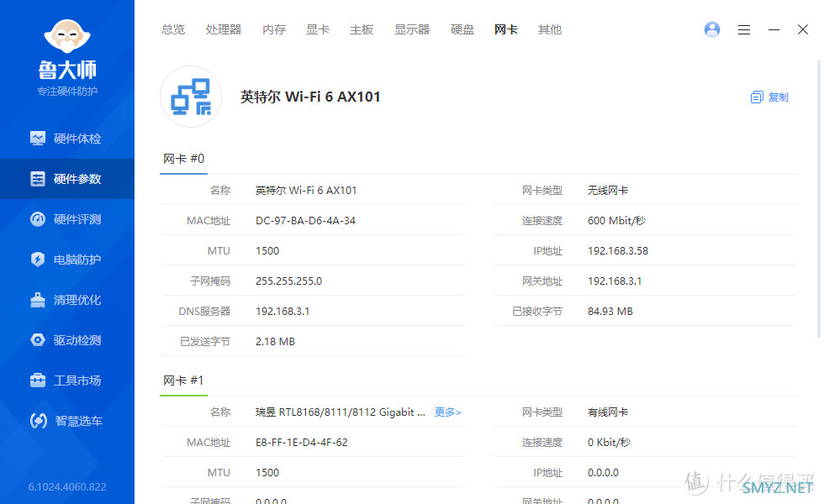This screenshot has width=824, height=504.
Task: Open 硬件体检 icon in sidebar
Action: coord(38,138)
